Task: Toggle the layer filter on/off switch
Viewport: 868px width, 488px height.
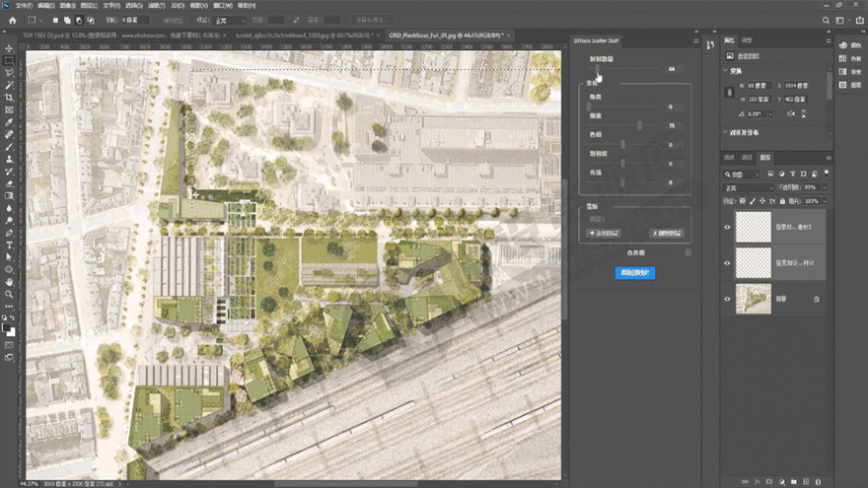Action: point(827,174)
